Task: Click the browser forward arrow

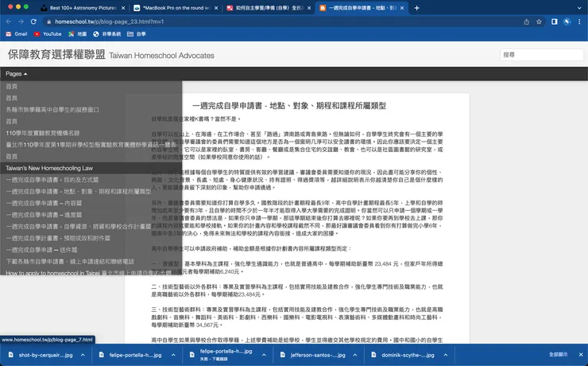Action: (x=21, y=21)
